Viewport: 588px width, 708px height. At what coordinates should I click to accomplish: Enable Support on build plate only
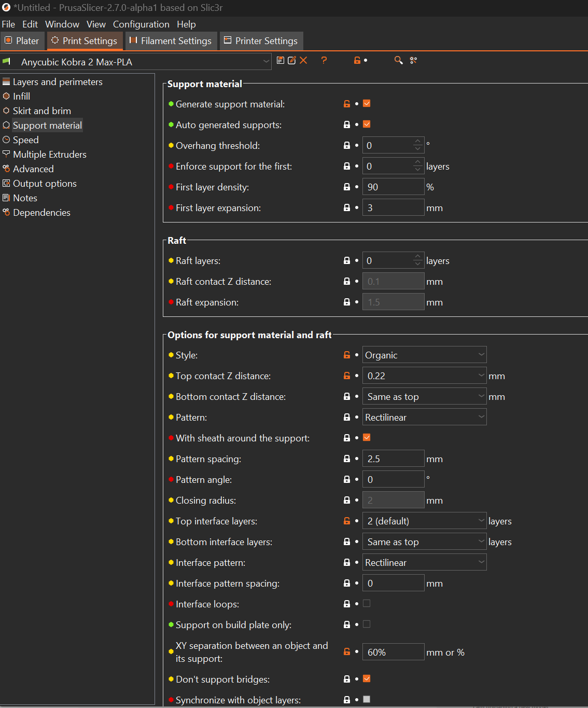point(367,624)
